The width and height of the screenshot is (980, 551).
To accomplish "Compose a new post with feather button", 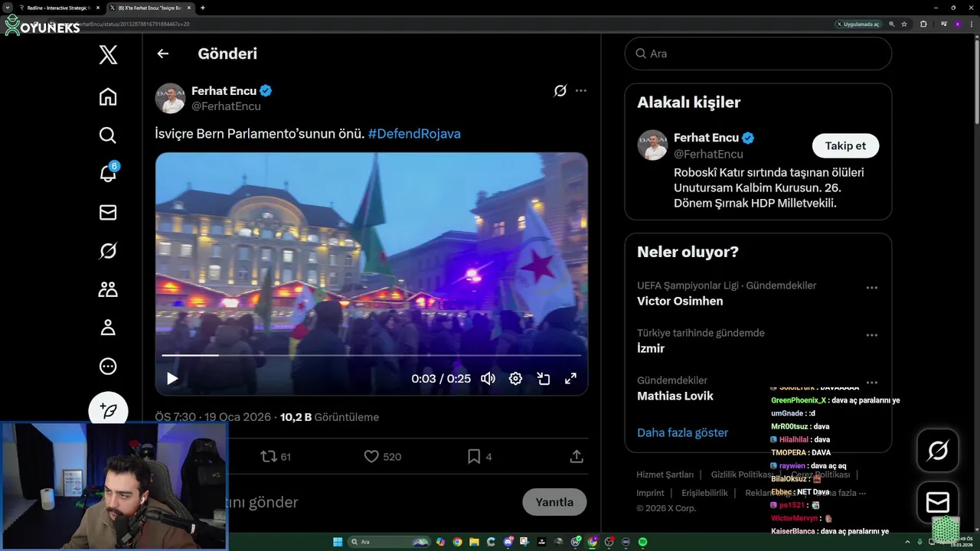I will (x=108, y=410).
